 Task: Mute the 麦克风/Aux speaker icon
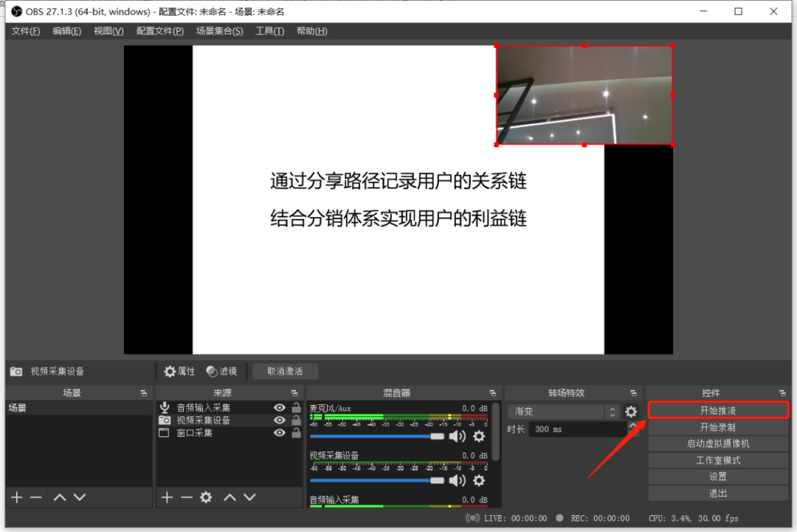[x=457, y=437]
